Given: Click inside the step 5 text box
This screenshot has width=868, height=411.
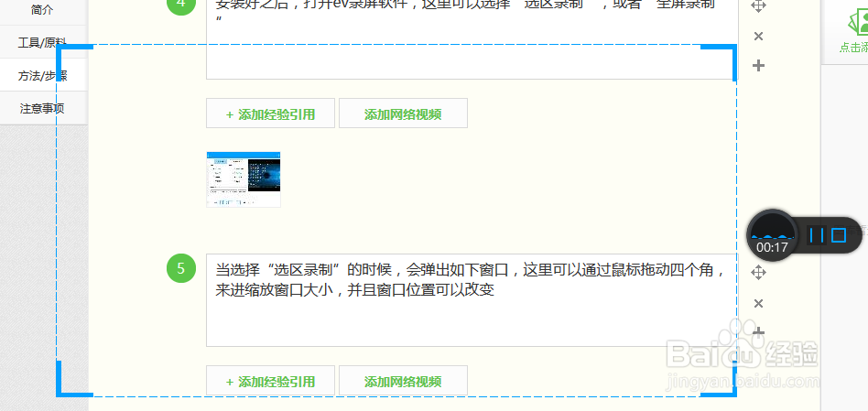Looking at the screenshot, I should click(472, 300).
